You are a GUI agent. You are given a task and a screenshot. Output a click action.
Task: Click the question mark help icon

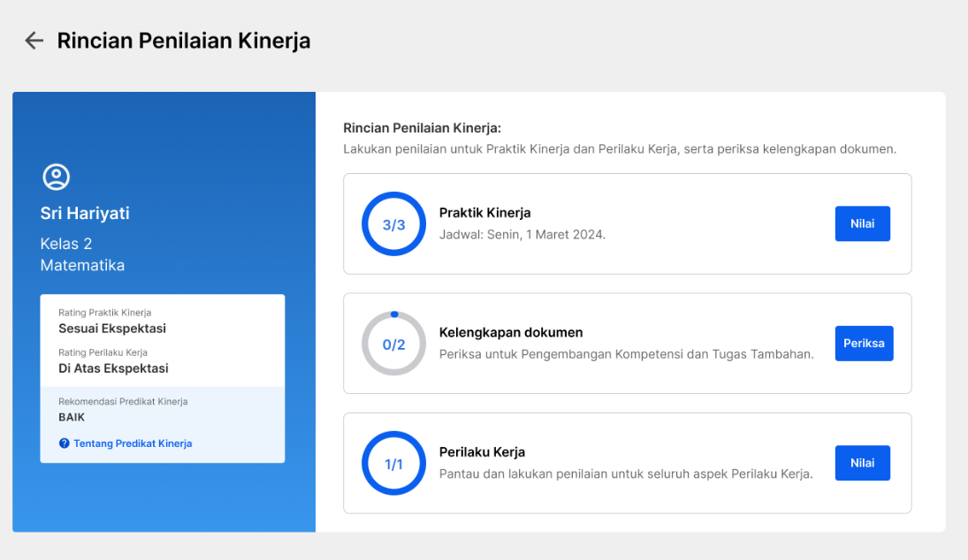click(64, 443)
